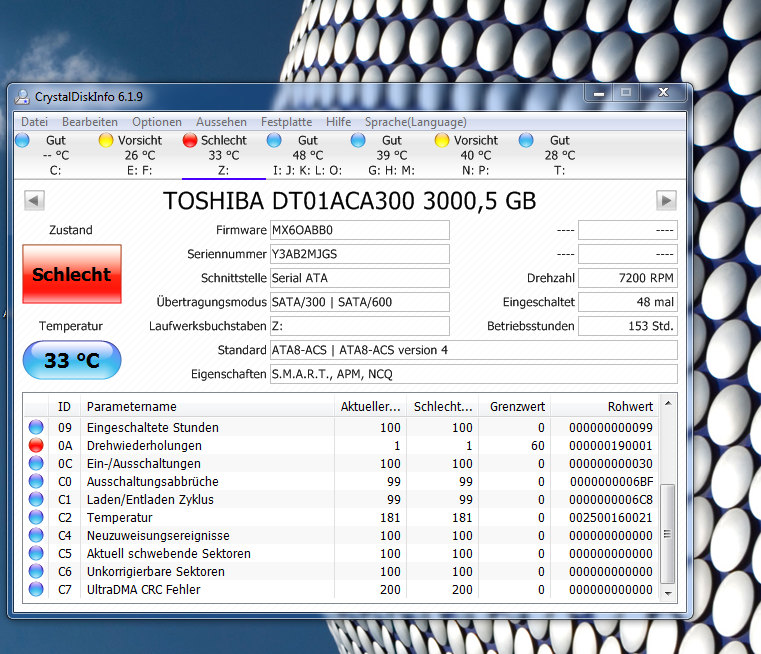Viewport: 761px width, 654px height.
Task: Select the Drehwiederholungen parameter name
Action: pyautogui.click(x=144, y=445)
